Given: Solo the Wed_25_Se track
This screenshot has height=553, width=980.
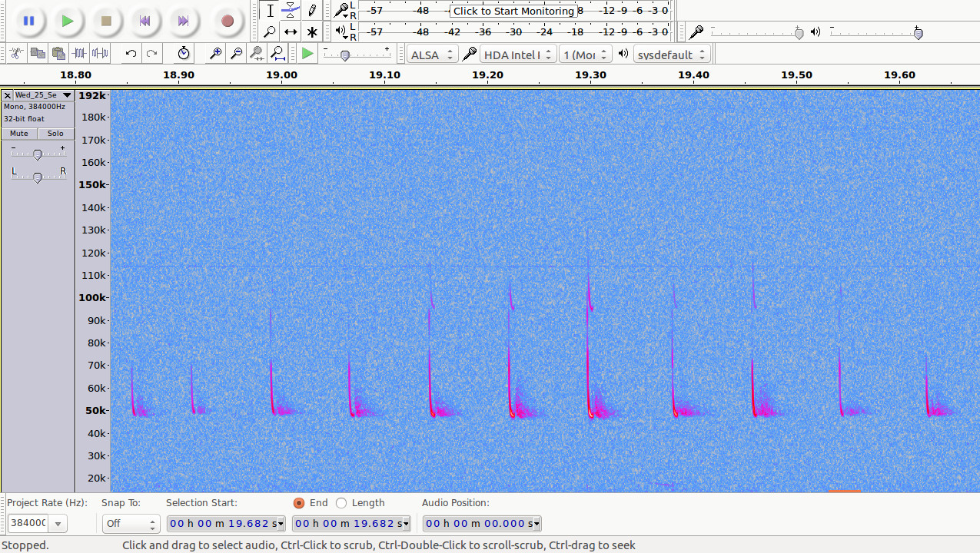Looking at the screenshot, I should coord(55,134).
